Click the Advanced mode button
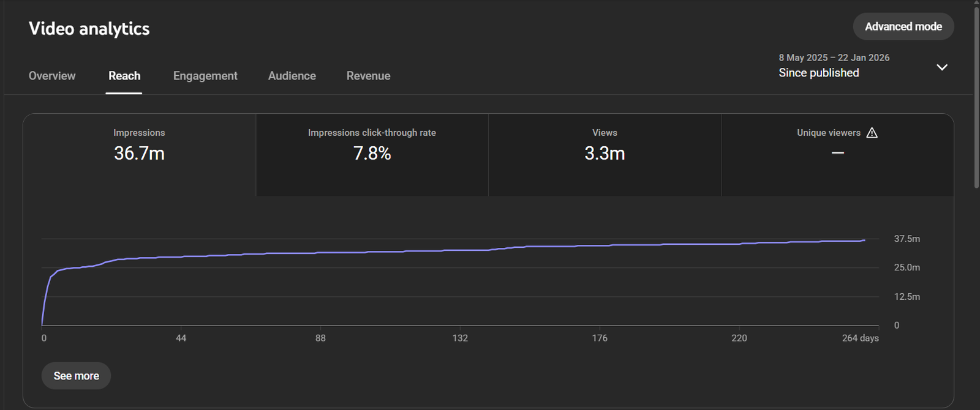Screen dimensions: 980x410 903,27
